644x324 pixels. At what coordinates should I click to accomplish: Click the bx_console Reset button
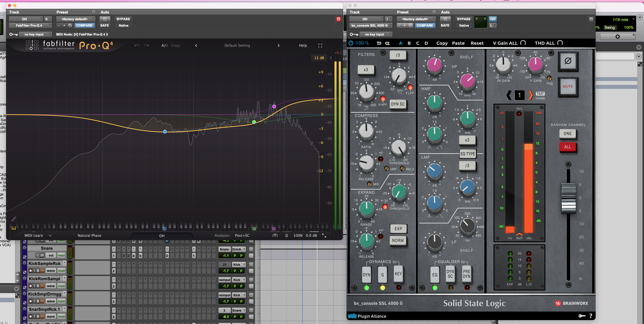tap(477, 43)
